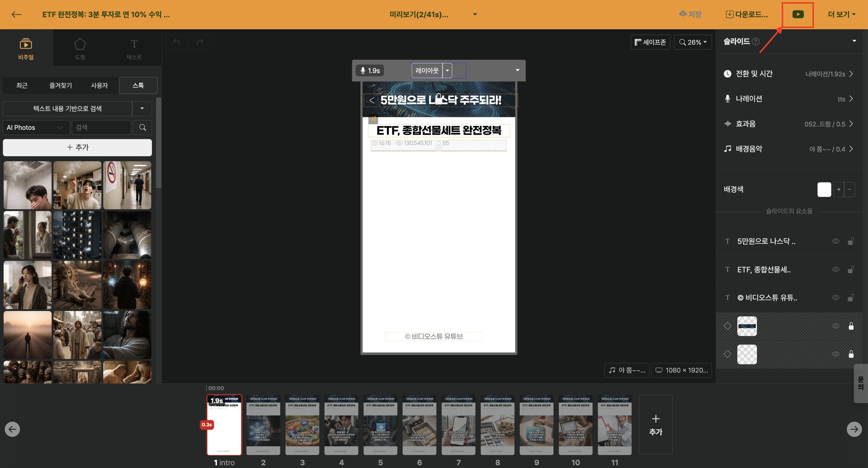The image size is (868, 468).
Task: Click the white 배경색 color swatch
Action: pyautogui.click(x=824, y=189)
